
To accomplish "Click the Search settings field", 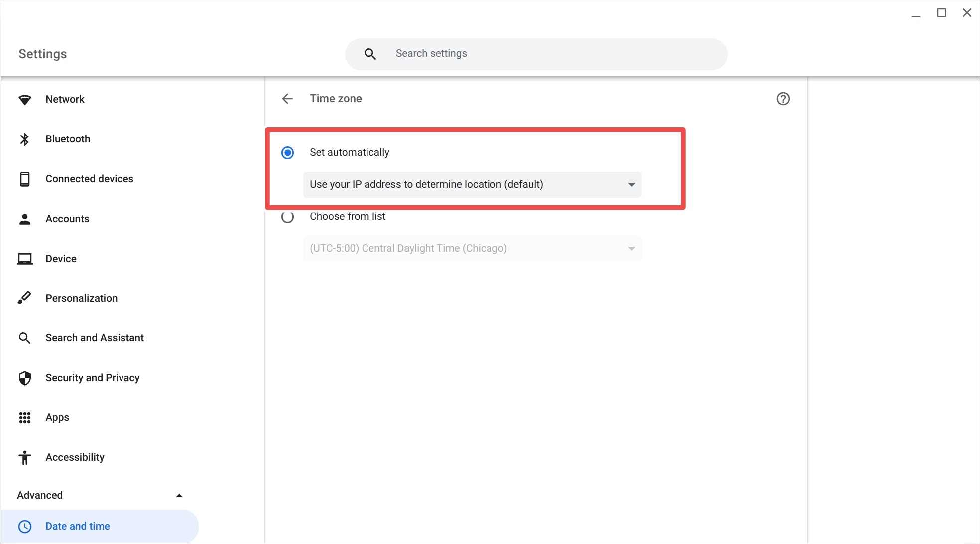I will coord(535,53).
